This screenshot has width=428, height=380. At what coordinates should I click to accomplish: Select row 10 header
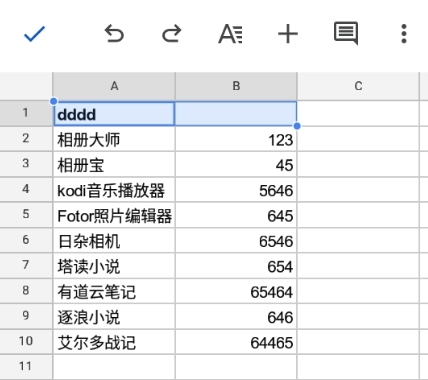[x=26, y=341]
